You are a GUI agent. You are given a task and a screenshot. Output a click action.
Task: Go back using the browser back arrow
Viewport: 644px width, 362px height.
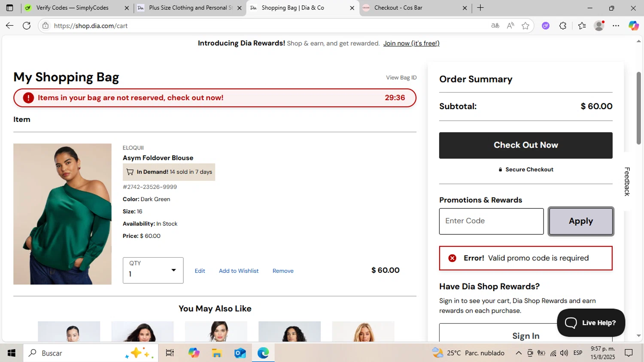click(x=9, y=26)
